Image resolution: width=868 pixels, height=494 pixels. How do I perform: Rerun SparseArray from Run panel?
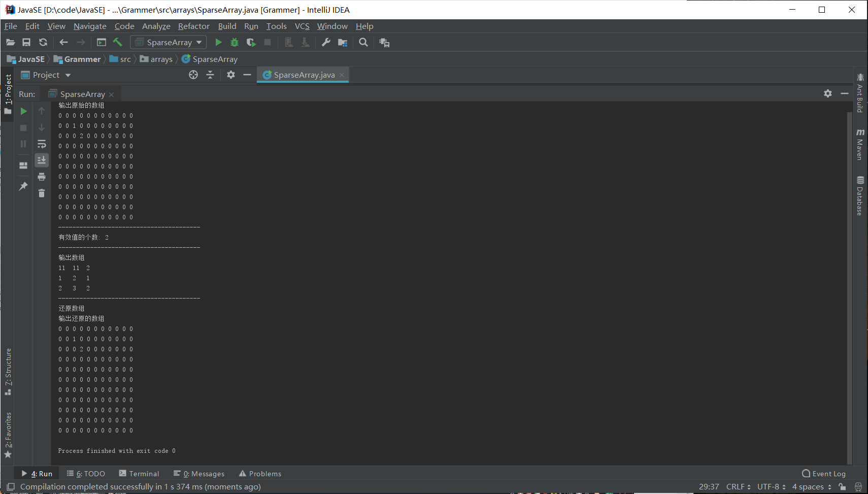pos(23,111)
